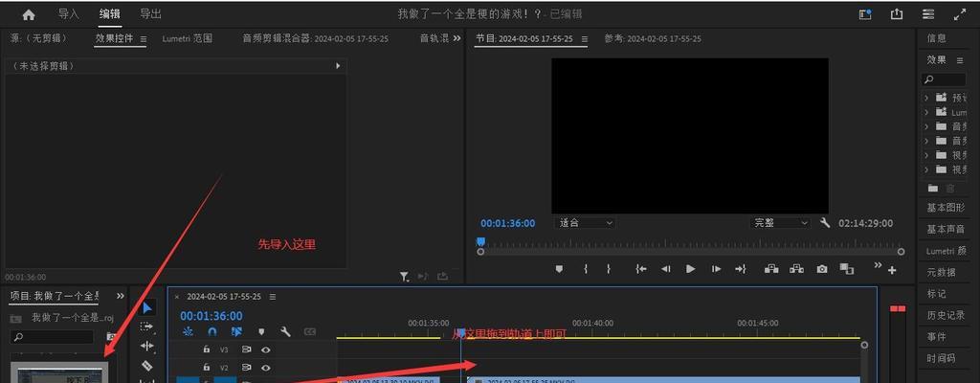The image size is (980, 383).
Task: Open the timeline sequence panel menu
Action: (273, 297)
